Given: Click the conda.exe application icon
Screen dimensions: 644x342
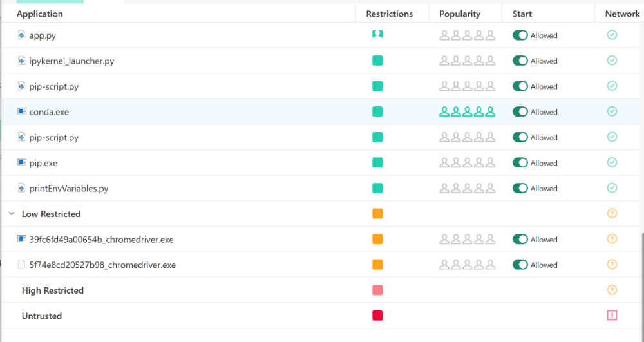Looking at the screenshot, I should pyautogui.click(x=21, y=112).
